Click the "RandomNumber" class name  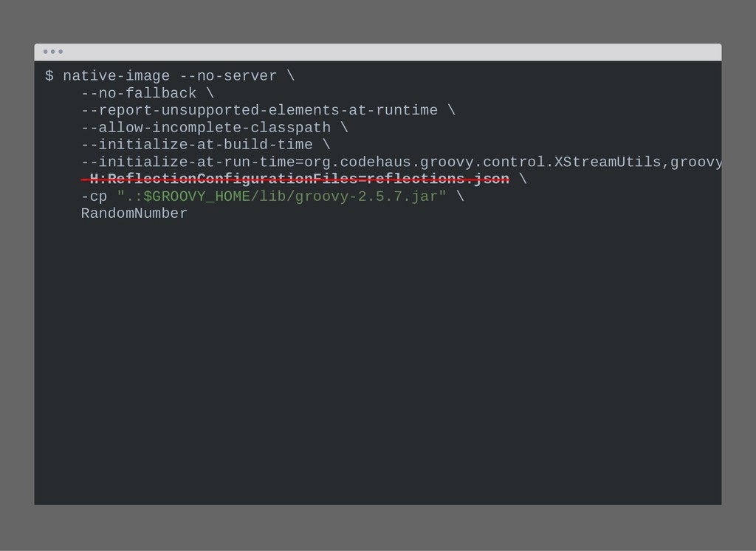[134, 213]
